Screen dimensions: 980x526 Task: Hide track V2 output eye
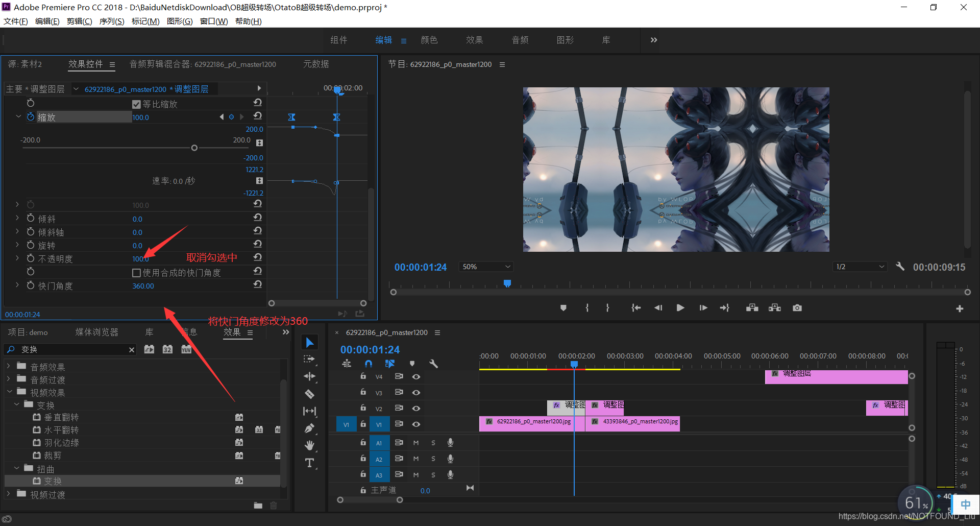tap(416, 409)
